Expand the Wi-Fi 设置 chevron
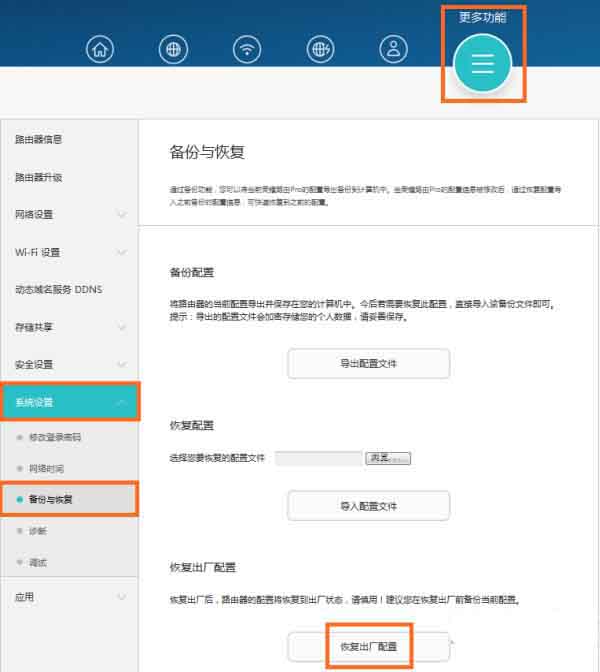This screenshot has width=600, height=672. [x=122, y=252]
